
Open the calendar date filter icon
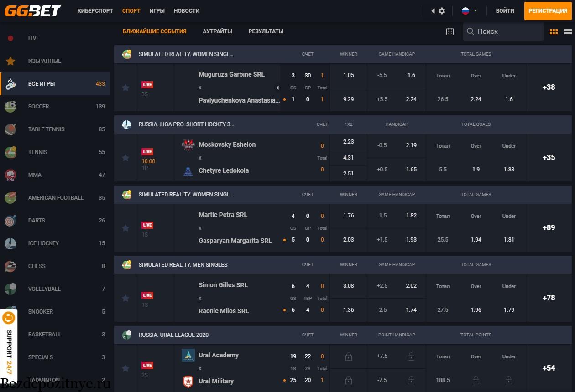[450, 31]
